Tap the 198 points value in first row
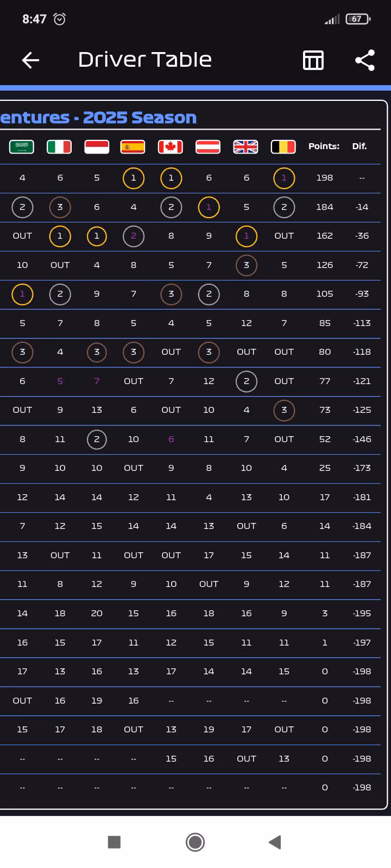The width and height of the screenshot is (391, 868). tap(325, 178)
